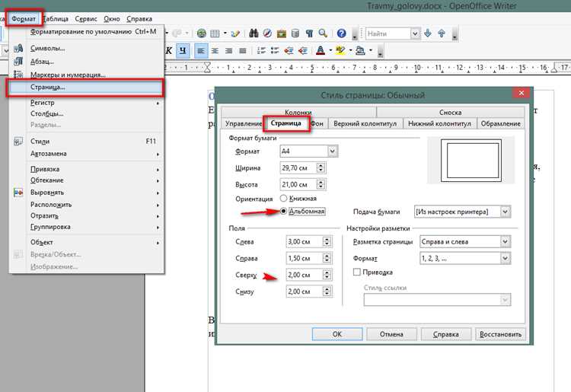Open the Gallery icon in toolbar
This screenshot has width=571, height=392.
[282, 33]
